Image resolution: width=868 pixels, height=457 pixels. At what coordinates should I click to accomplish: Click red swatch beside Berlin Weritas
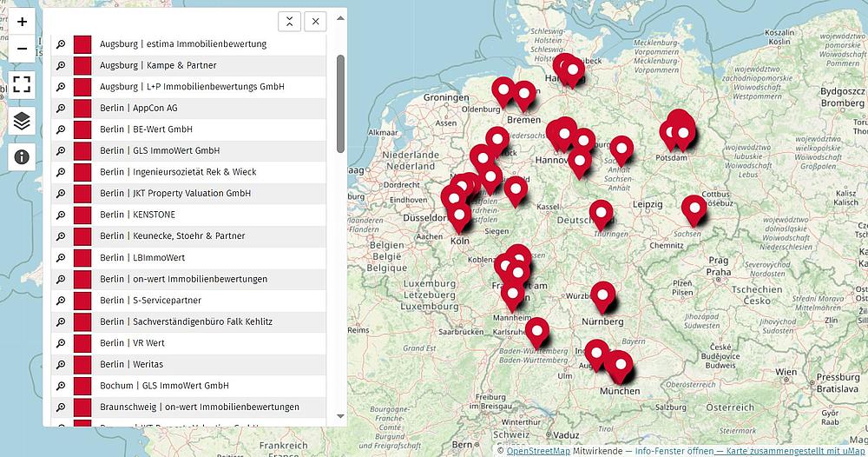[x=82, y=365]
